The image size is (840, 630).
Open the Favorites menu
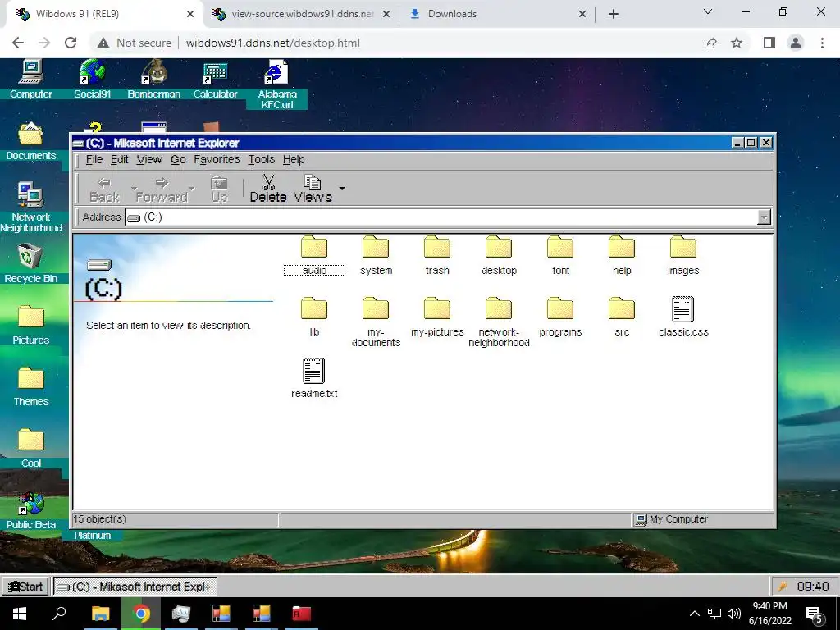[x=217, y=160]
